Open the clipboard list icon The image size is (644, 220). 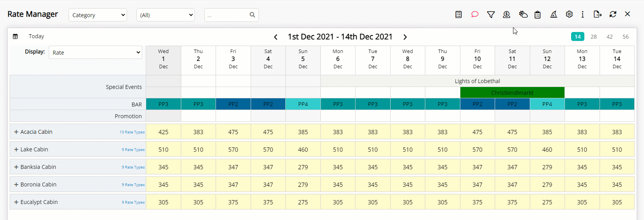538,14
